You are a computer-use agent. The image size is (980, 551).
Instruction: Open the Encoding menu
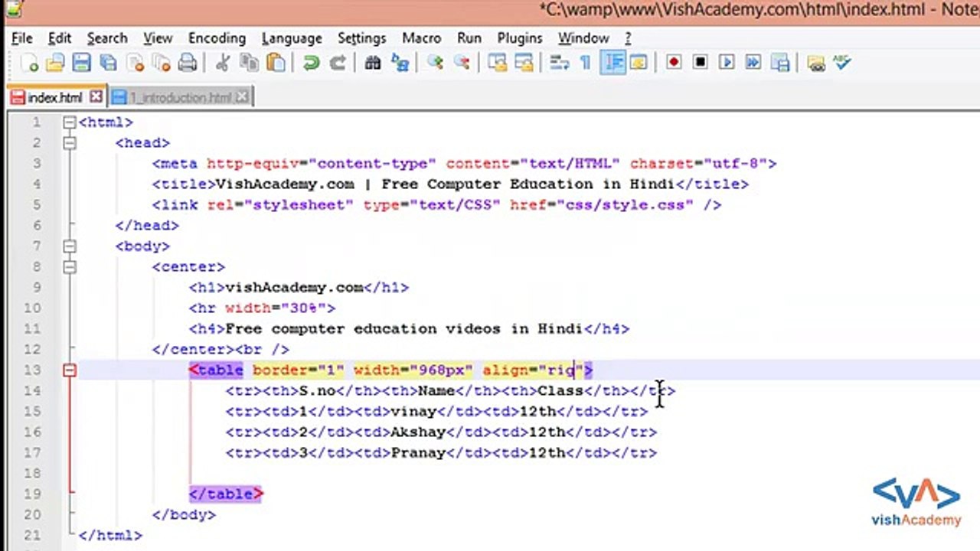[x=217, y=37]
